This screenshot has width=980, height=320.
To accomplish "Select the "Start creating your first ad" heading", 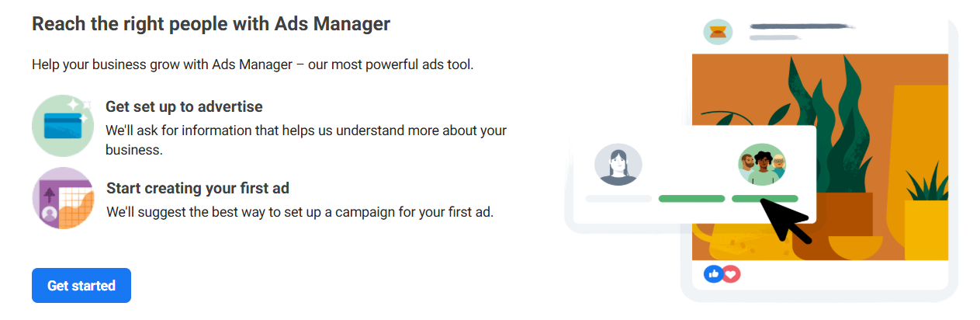I will 197,188.
